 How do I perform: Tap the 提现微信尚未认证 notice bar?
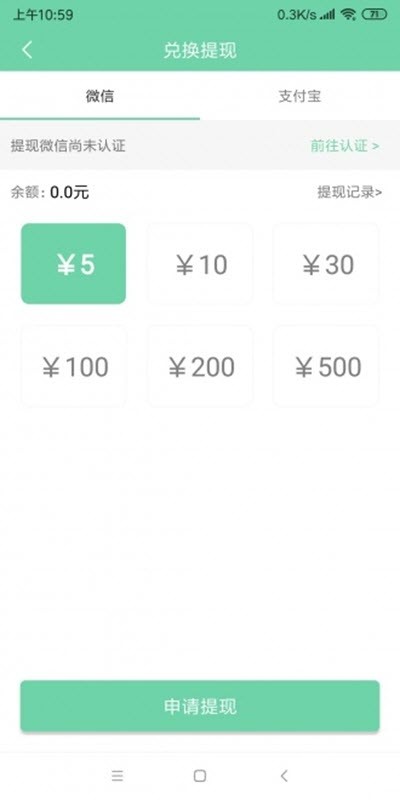tap(200, 145)
